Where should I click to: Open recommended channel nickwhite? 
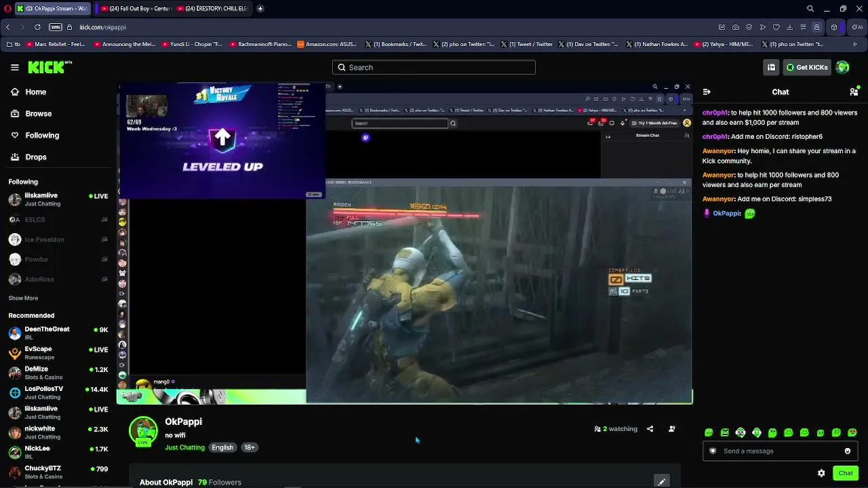point(58,432)
